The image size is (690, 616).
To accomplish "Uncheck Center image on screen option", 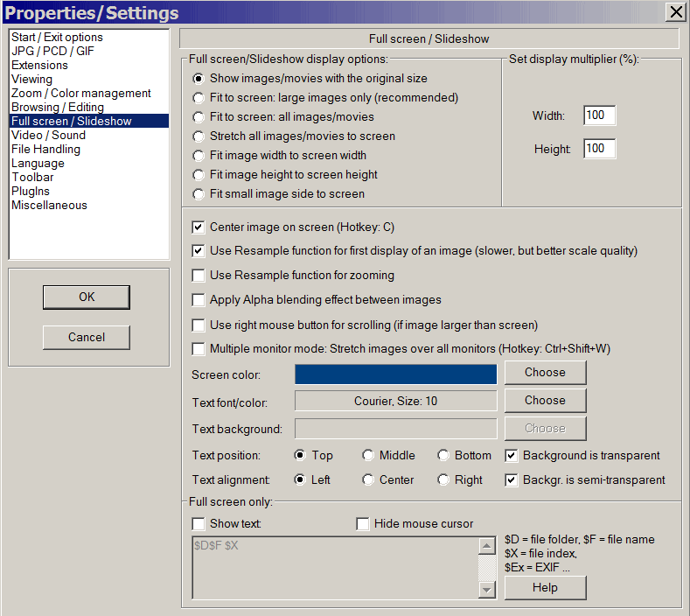I will [x=199, y=227].
